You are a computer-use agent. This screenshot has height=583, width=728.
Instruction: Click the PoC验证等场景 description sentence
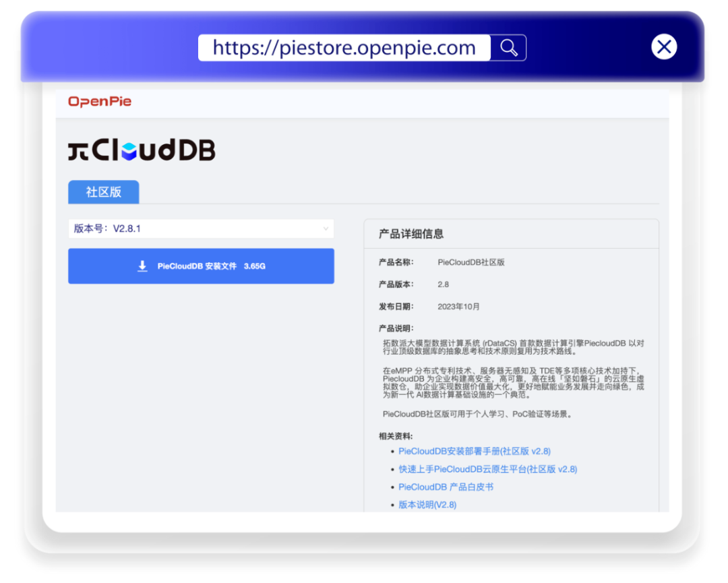[x=477, y=414]
